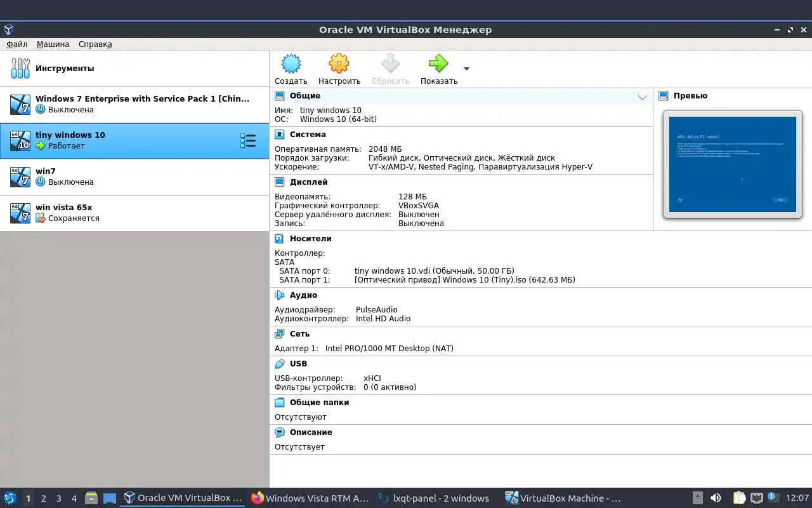
Task: Click the VBoxSVGA graphics controller value
Action: pyautogui.click(x=419, y=206)
